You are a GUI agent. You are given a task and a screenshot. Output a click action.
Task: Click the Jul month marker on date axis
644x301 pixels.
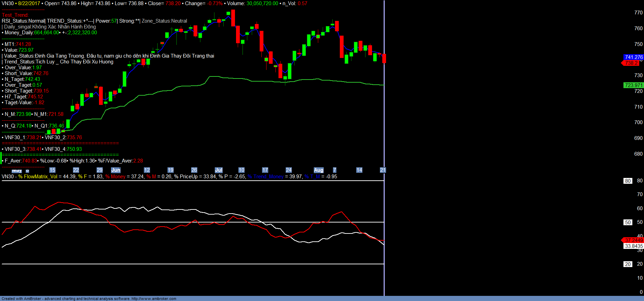(219, 170)
